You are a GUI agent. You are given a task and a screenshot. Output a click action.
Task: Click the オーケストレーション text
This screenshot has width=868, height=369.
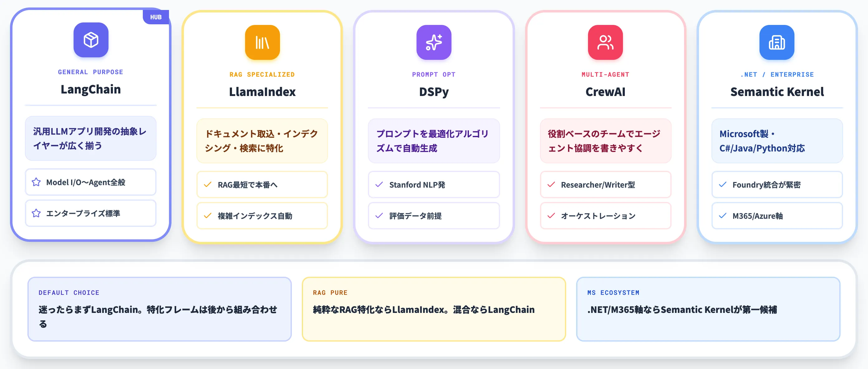point(598,215)
